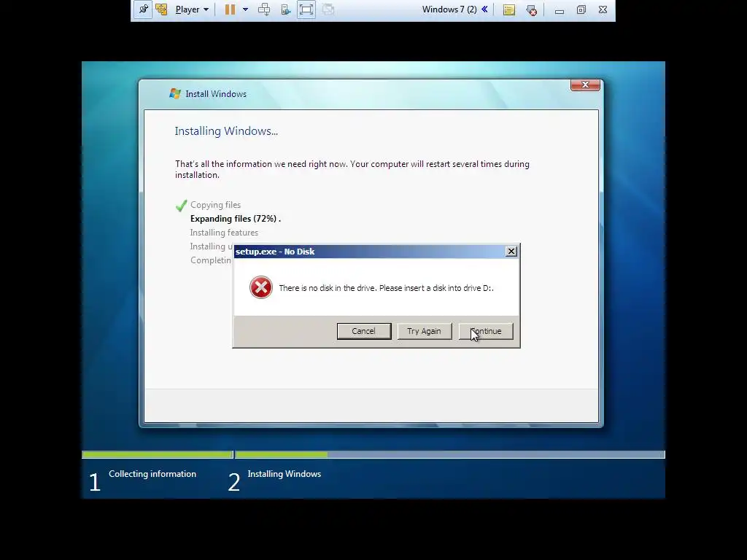This screenshot has height=560, width=747.
Task: Click the 'Expanding files (72%)' text
Action: (236, 219)
